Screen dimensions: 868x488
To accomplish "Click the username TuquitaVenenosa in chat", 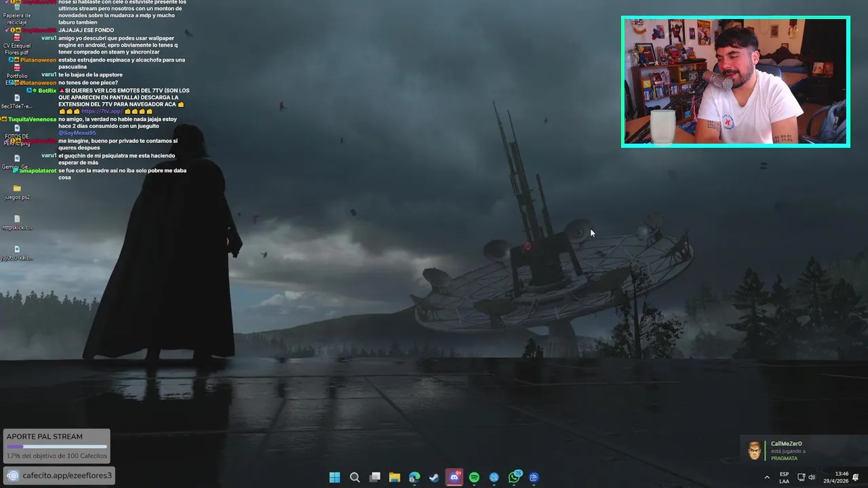I will point(33,119).
